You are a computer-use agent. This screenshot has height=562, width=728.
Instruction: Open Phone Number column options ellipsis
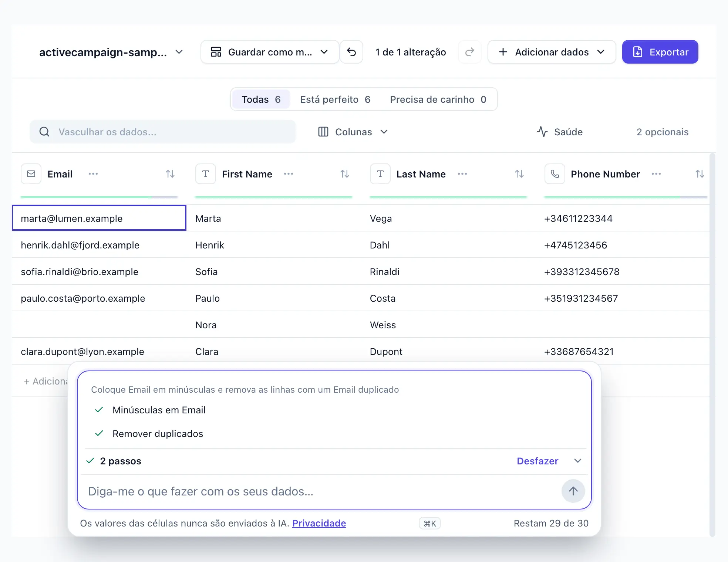tap(656, 174)
